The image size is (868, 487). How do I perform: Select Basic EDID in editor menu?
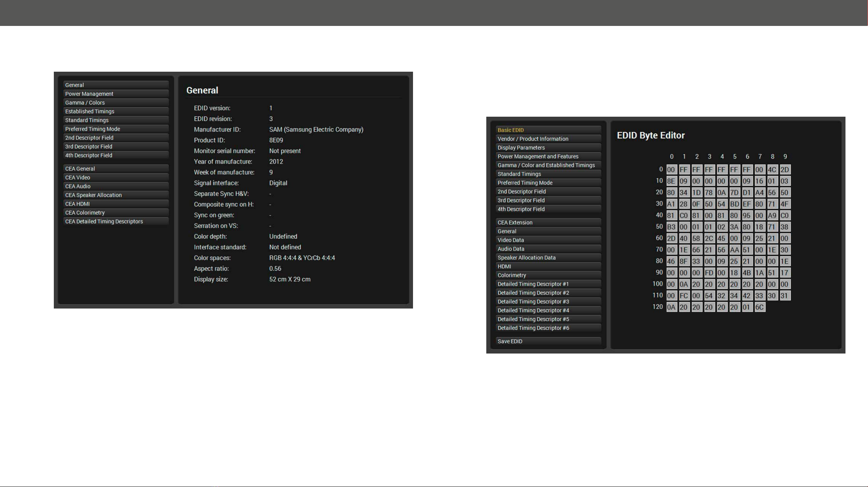click(x=548, y=130)
